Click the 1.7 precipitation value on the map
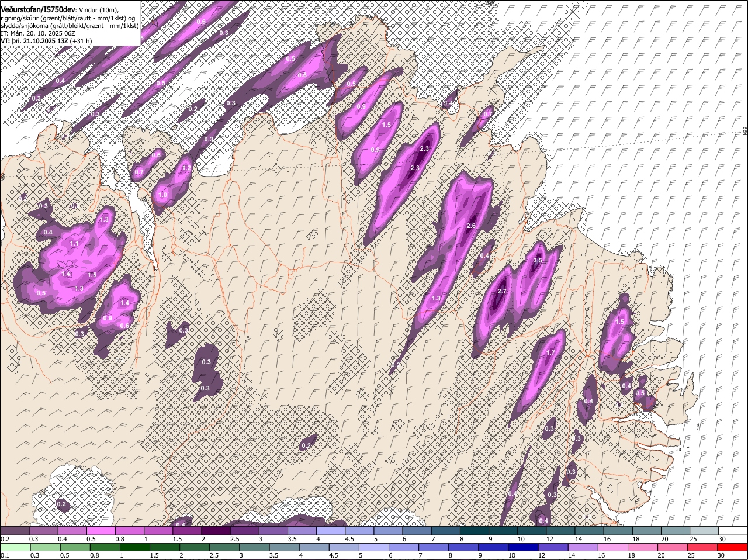Image resolution: width=748 pixels, height=560 pixels. 550,353
